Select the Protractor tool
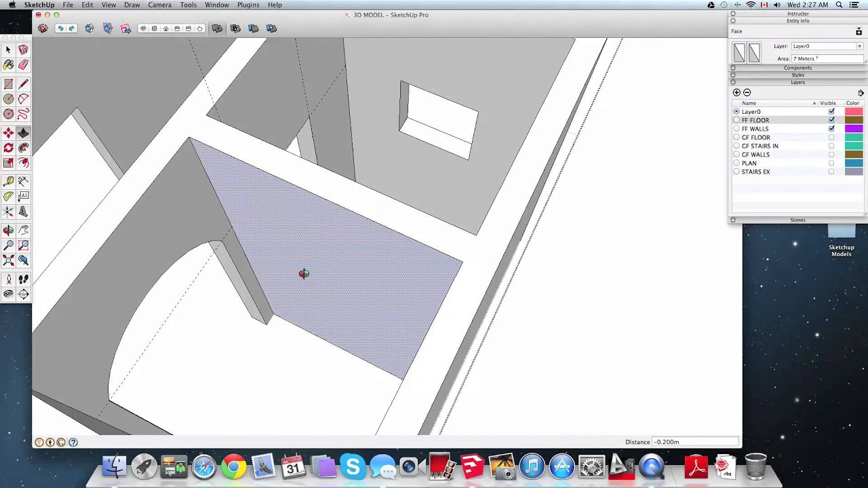Screen dimensions: 868x488 pos(8,197)
